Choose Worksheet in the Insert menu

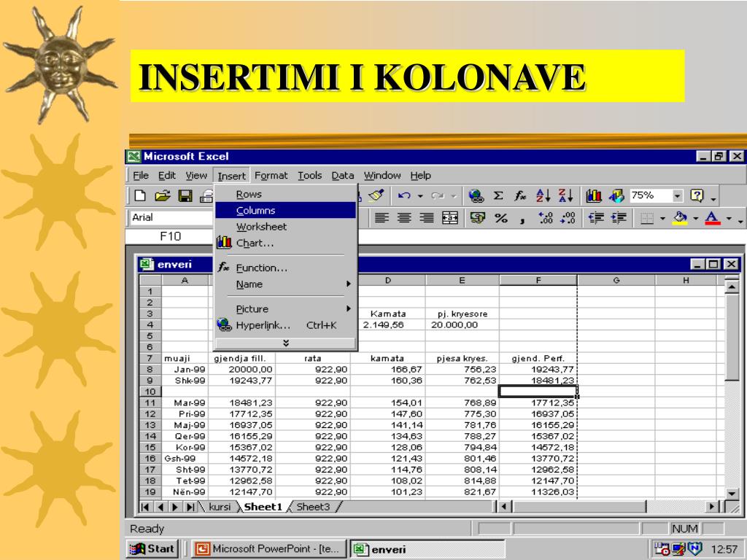click(285, 227)
